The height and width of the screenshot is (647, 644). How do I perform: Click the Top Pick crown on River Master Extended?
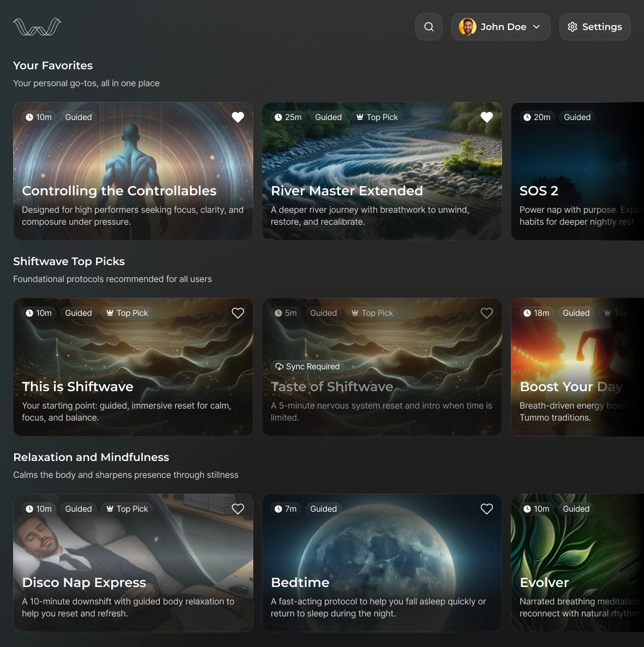click(x=360, y=117)
